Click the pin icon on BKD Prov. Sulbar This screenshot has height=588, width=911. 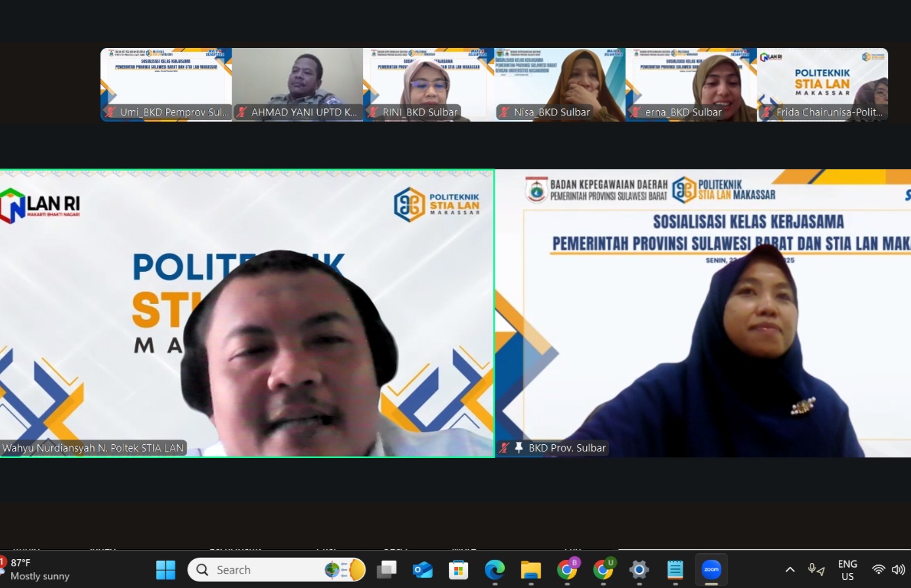click(x=519, y=448)
